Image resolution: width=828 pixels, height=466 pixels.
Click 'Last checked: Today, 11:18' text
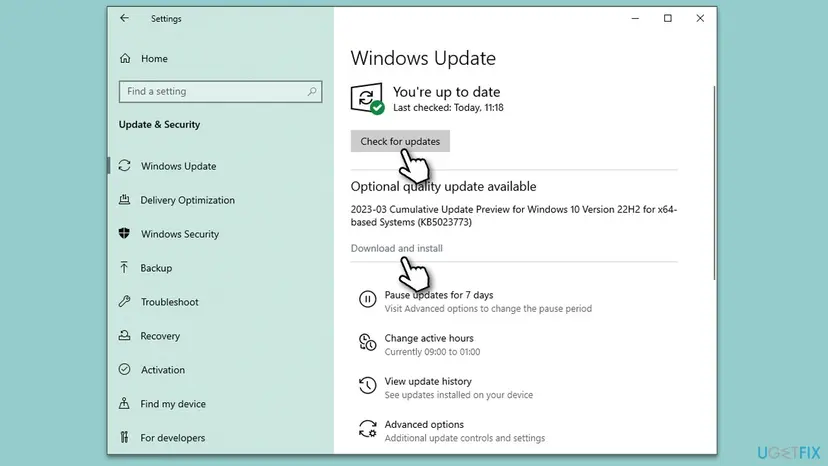point(448,107)
